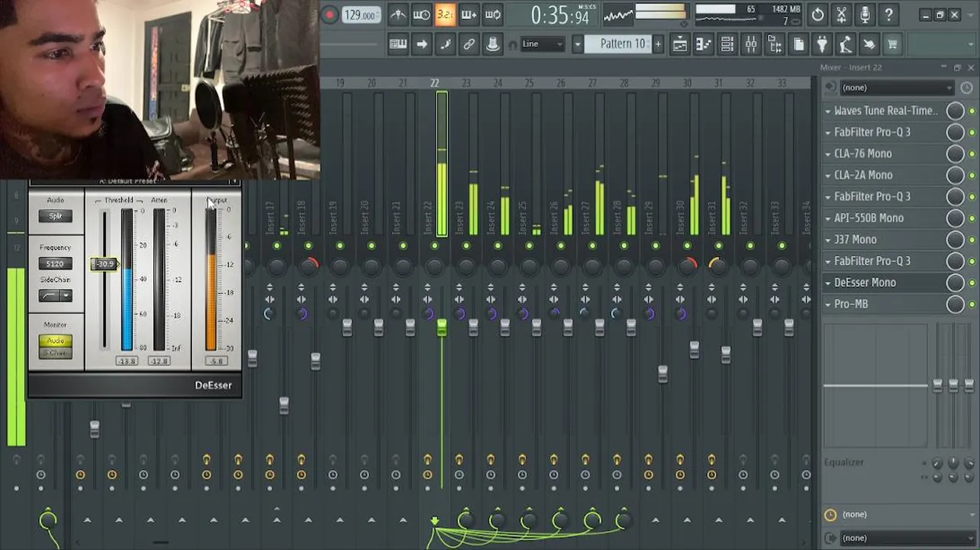This screenshot has width=980, height=550.
Task: Toggle the note/clip grouping link icon
Action: click(469, 44)
